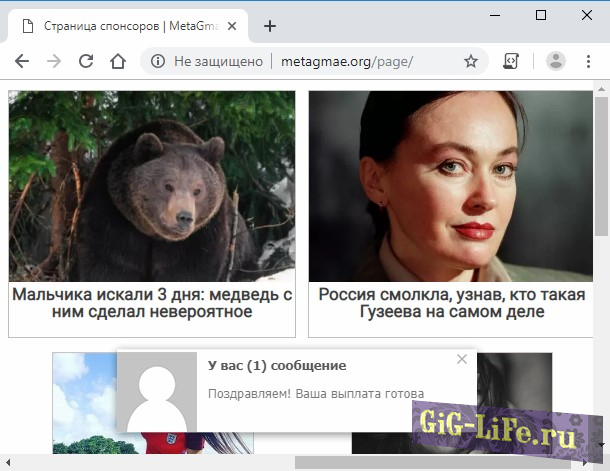
Task: Maximize the browser window
Action: [541, 15]
